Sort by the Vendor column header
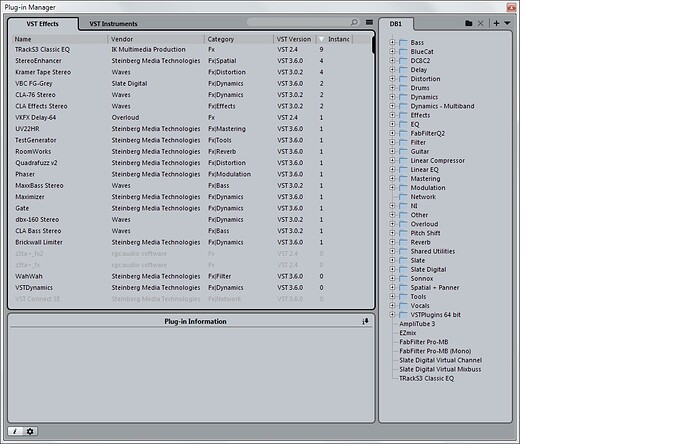This screenshot has height=444, width=690. (156, 39)
